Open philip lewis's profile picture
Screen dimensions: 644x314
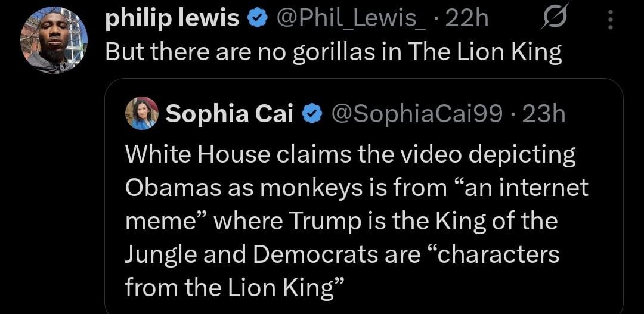[54, 39]
